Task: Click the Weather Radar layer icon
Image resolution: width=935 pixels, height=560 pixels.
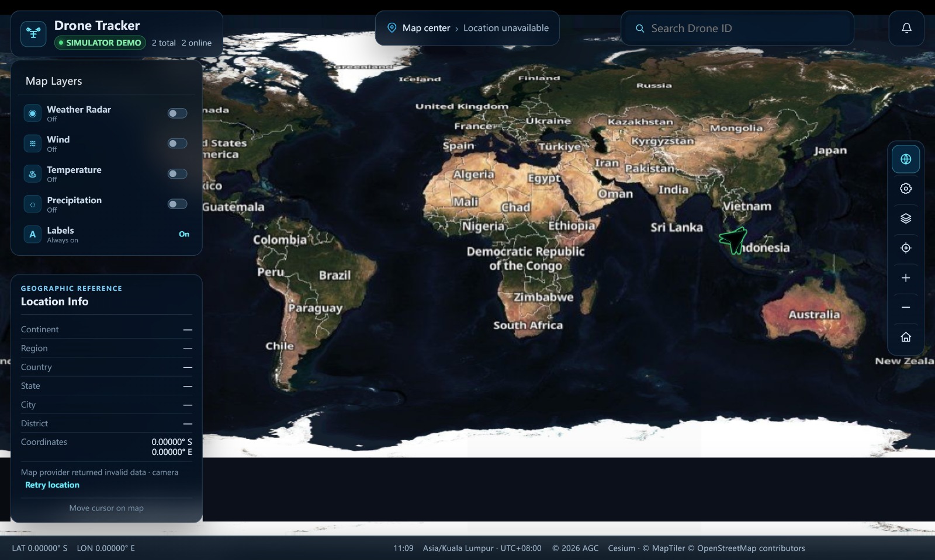Action: pos(33,113)
